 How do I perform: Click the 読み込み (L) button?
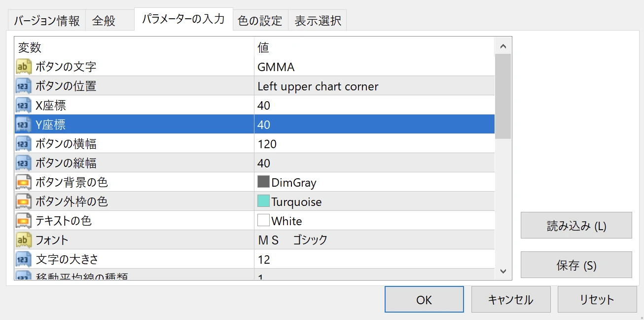pos(576,225)
